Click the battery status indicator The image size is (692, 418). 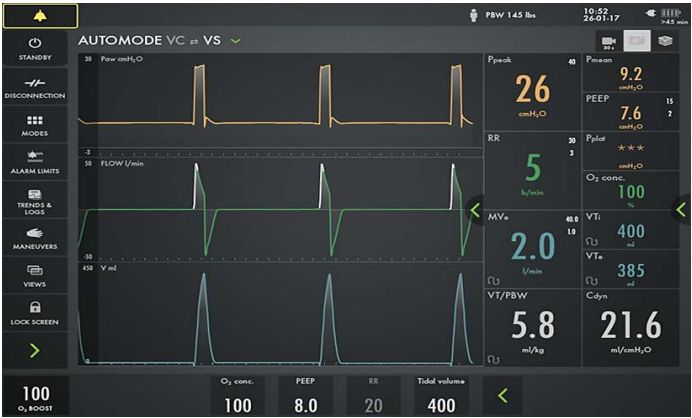pos(669,14)
